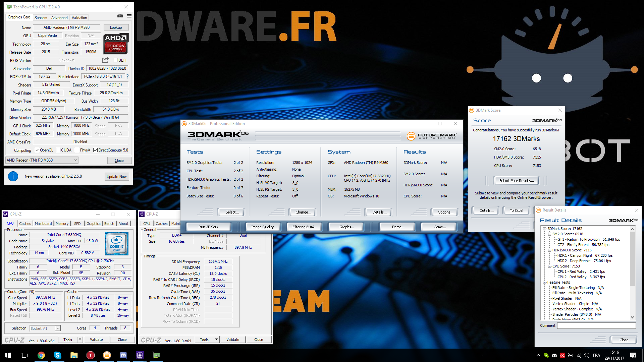Toggle the CUDA computing checkbox

(x=58, y=150)
